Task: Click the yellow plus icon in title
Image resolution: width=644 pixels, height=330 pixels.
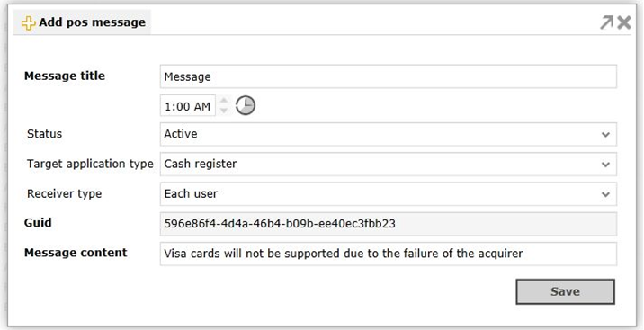Action: (28, 23)
